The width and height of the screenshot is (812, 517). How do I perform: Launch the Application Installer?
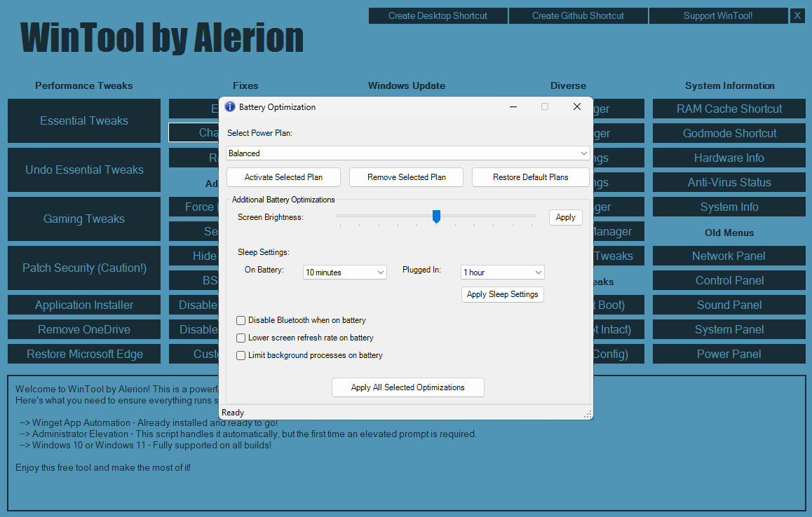tap(84, 305)
